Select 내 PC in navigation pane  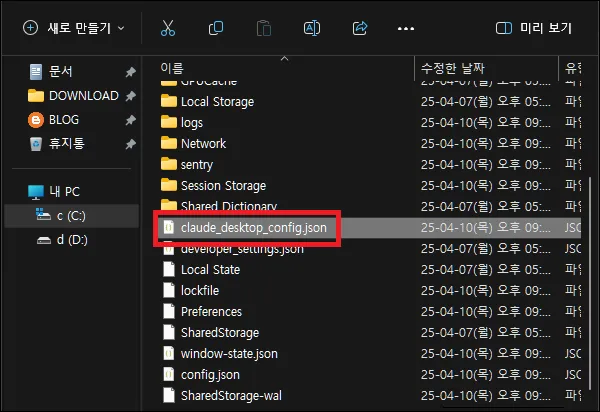[54, 191]
